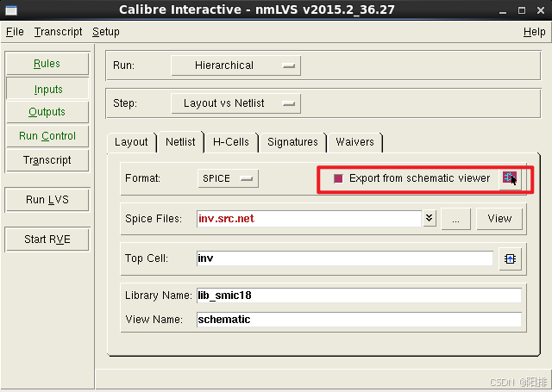Click the Outputs sidebar button
Screen dimensions: 552x392
tap(47, 112)
